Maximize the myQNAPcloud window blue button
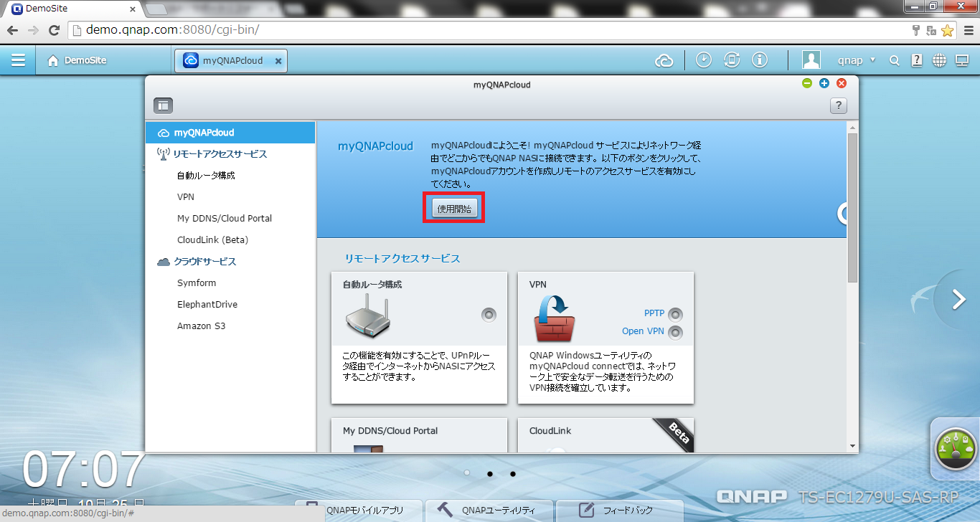Image resolution: width=980 pixels, height=522 pixels. point(824,83)
